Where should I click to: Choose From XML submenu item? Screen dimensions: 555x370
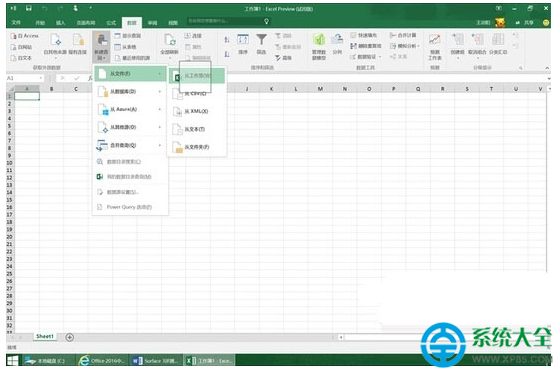pos(197,111)
